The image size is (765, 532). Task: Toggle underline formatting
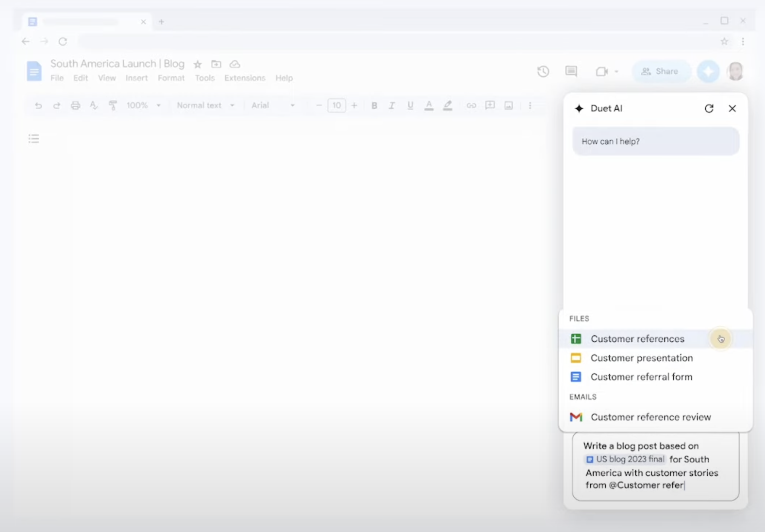(410, 105)
